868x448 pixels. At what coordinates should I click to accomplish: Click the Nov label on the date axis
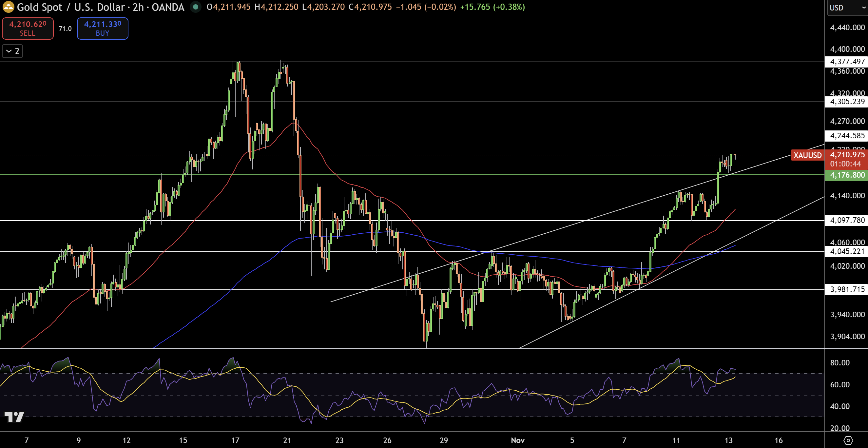click(x=518, y=440)
